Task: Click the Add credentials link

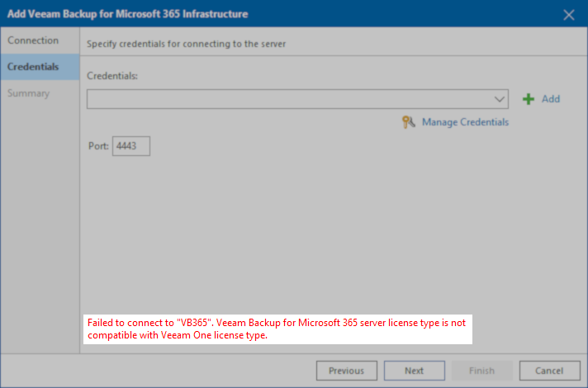Action: (551, 99)
